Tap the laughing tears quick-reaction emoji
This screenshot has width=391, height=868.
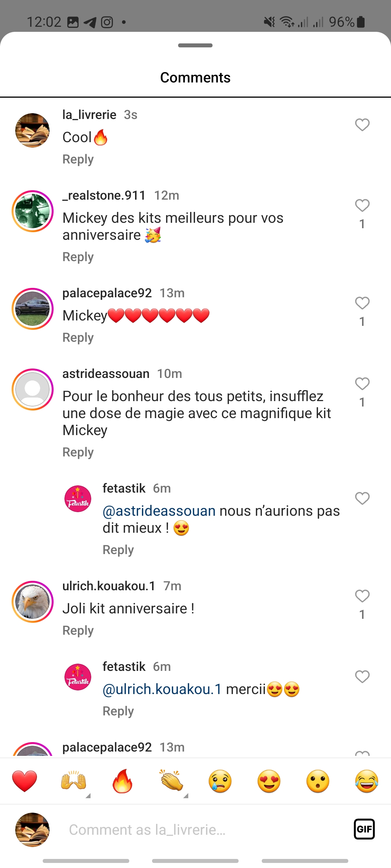pyautogui.click(x=366, y=781)
